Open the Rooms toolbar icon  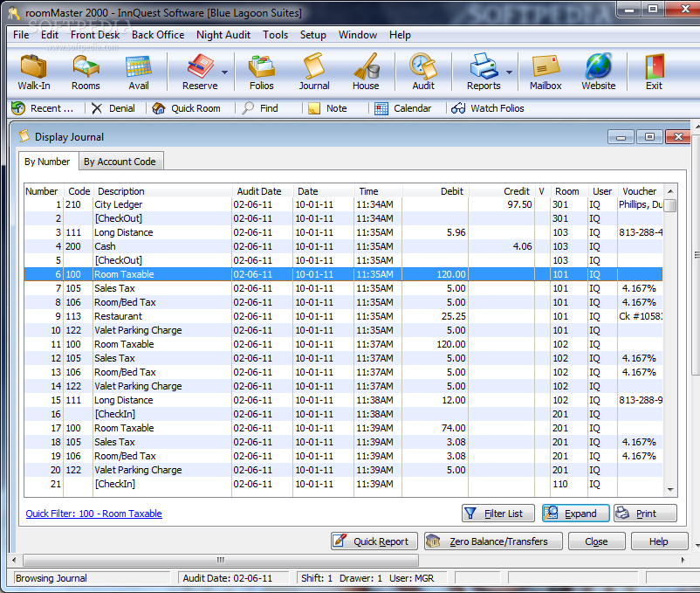tap(86, 72)
